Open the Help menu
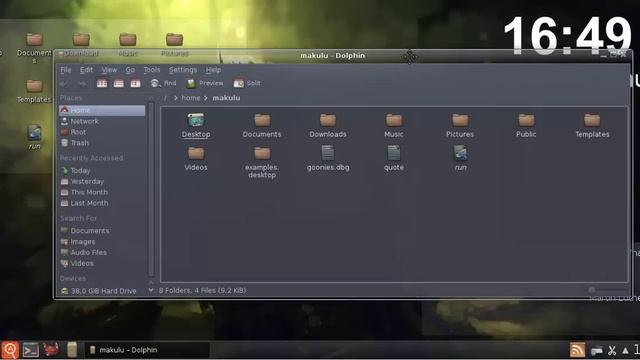 coord(213,70)
